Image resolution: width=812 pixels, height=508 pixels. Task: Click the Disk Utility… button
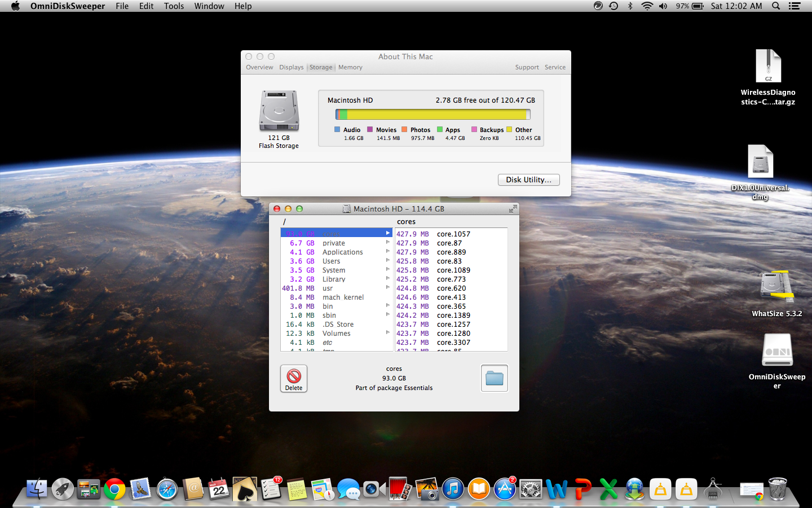tap(528, 179)
